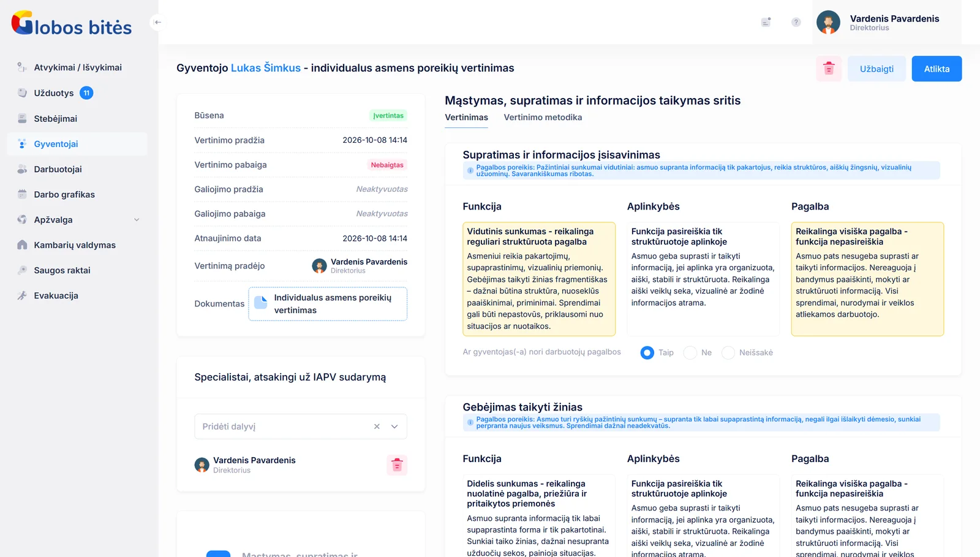Open Stebėjimai in the sidebar
This screenshot has height=557, width=980.
[77, 118]
